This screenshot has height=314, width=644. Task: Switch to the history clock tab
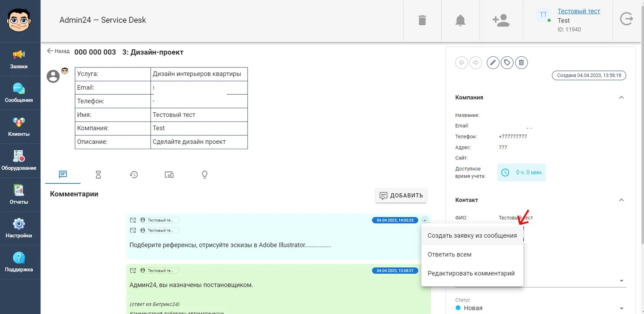[x=134, y=175]
